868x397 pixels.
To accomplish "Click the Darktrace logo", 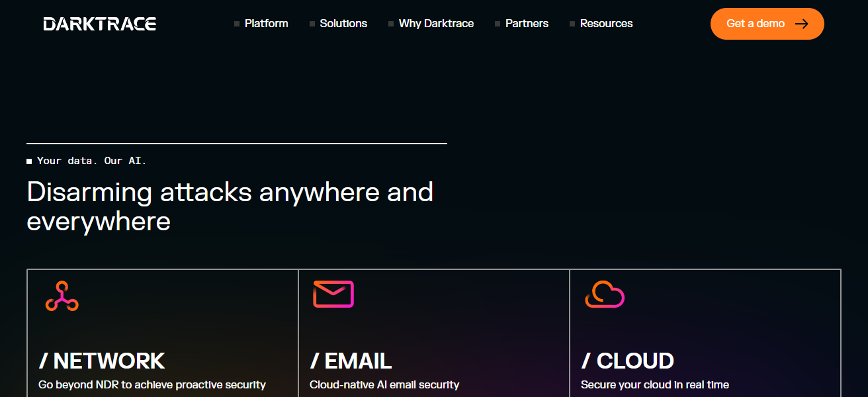I will (99, 24).
